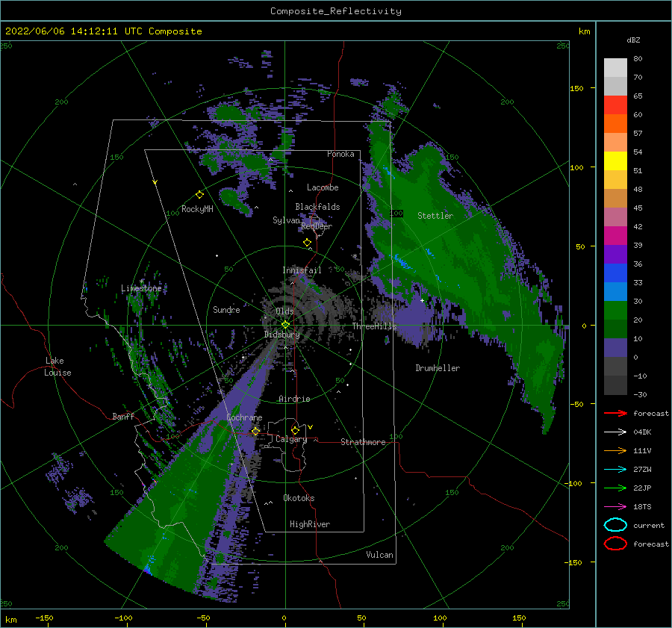This screenshot has width=672, height=628.
Task: Click the Sundre label
Action: click(x=226, y=309)
